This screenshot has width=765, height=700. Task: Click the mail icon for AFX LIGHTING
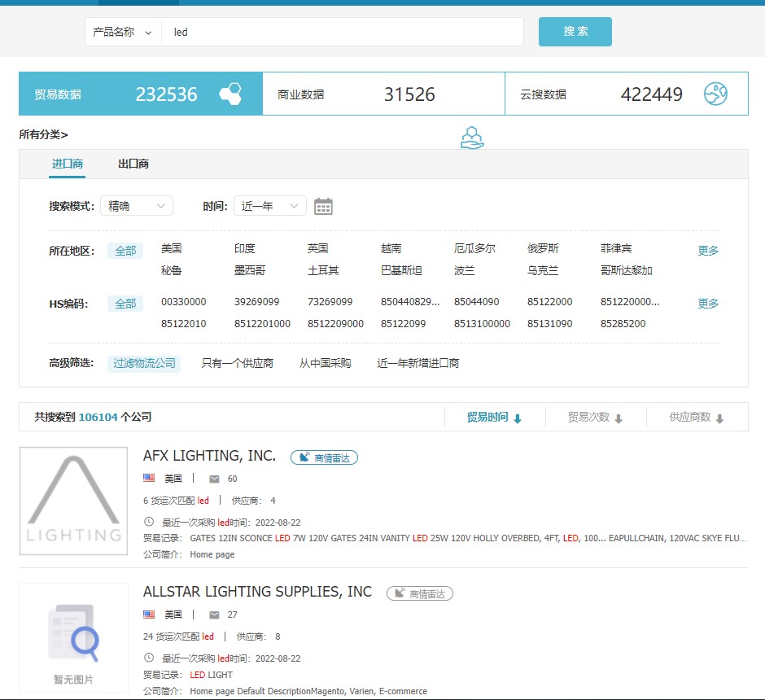[214, 479]
